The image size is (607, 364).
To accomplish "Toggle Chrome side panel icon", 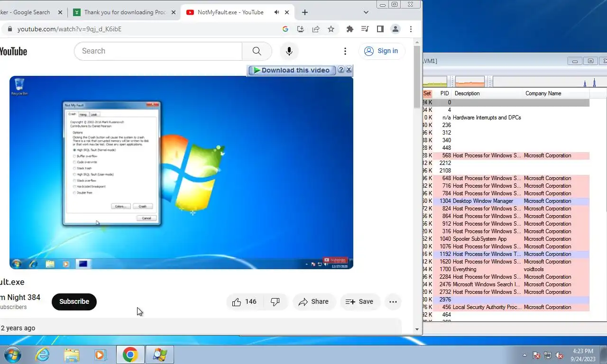I will [380, 29].
